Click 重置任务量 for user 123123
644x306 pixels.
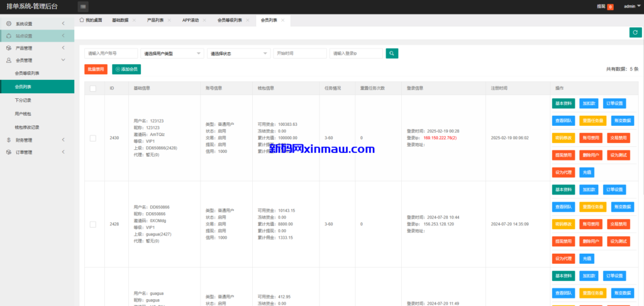[x=592, y=121]
